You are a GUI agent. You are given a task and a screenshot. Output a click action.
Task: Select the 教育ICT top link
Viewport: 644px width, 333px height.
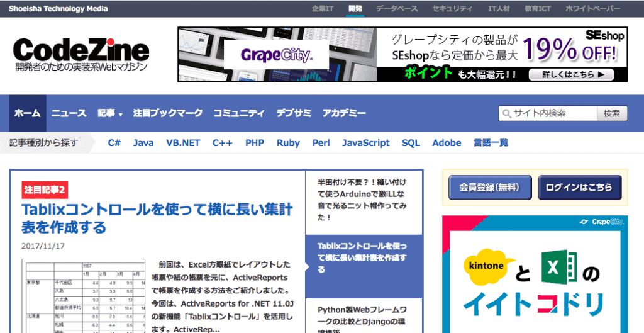point(537,9)
